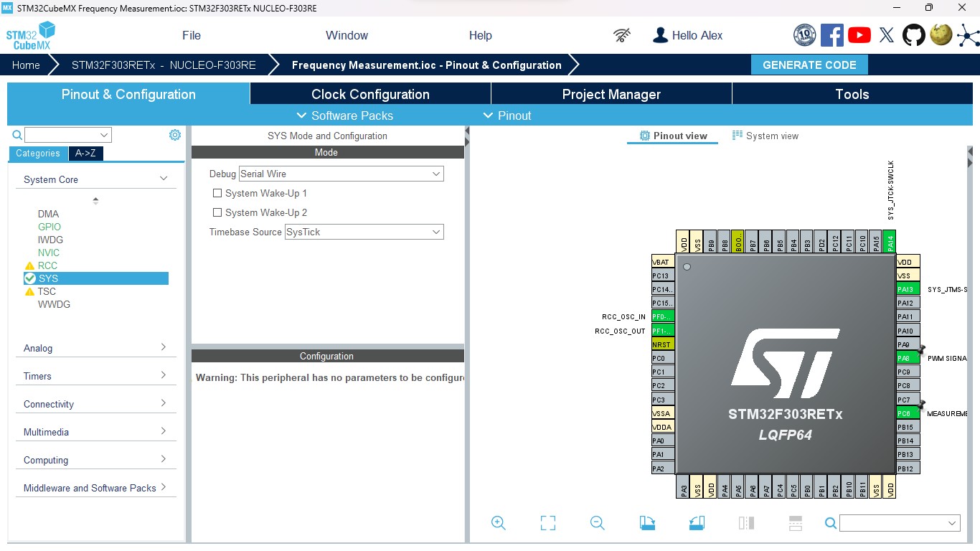Rotate the chip clockwise
980x551 pixels.
[647, 523]
